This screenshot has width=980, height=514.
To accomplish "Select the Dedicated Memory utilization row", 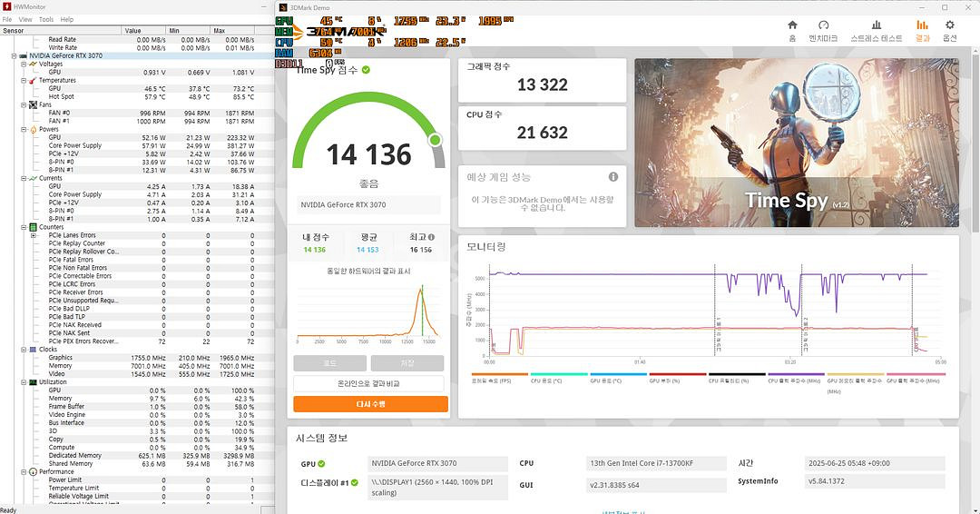I will tap(137, 456).
